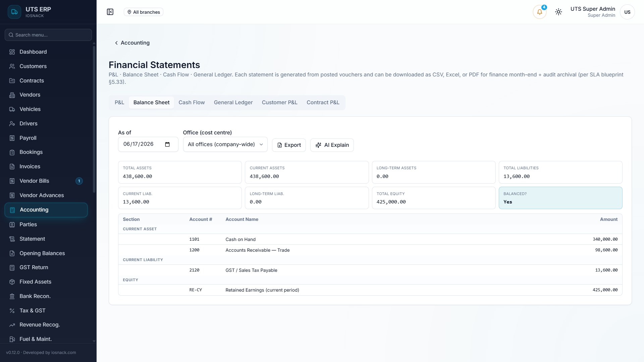This screenshot has height=362, width=644.
Task: Switch to the Customer P&L tab
Action: tap(279, 103)
